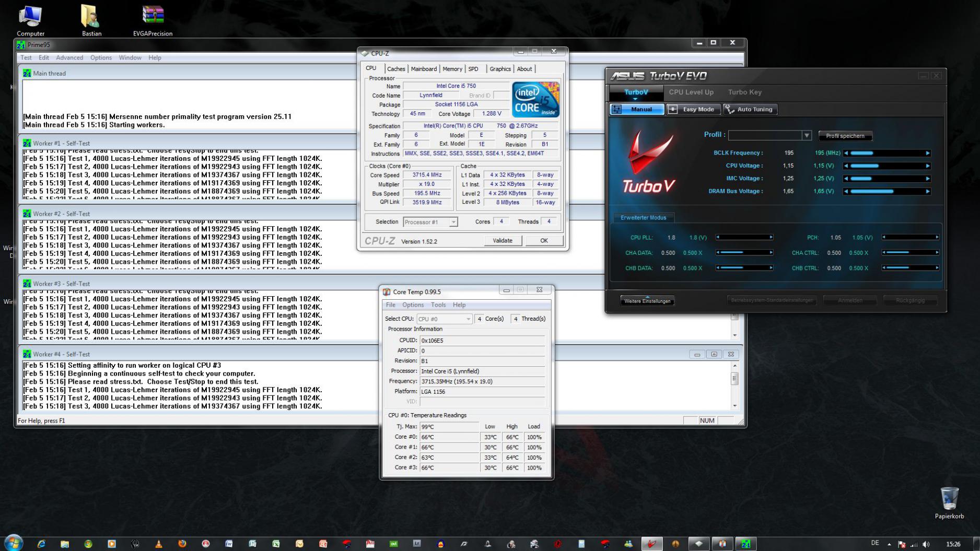Open the File menu in Core Temp

(x=391, y=305)
